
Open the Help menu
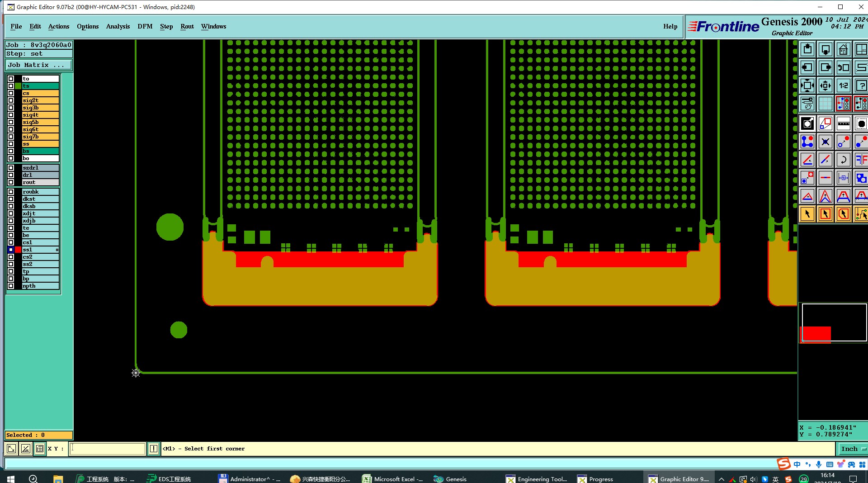670,26
